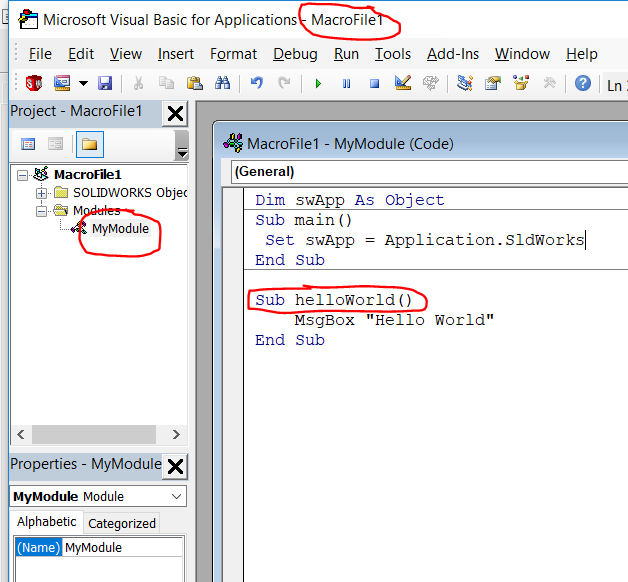Expand the SOLIDWORKS Objects folder
The image size is (628, 582).
coord(41,193)
